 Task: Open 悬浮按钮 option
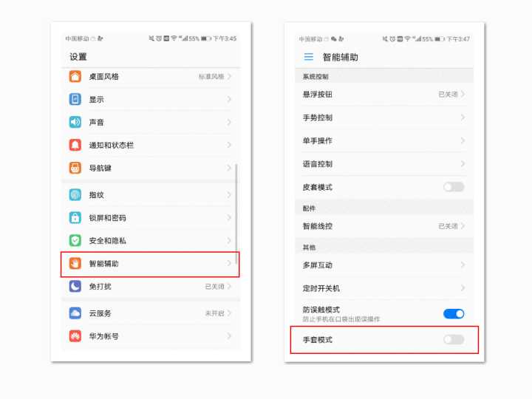[x=384, y=95]
